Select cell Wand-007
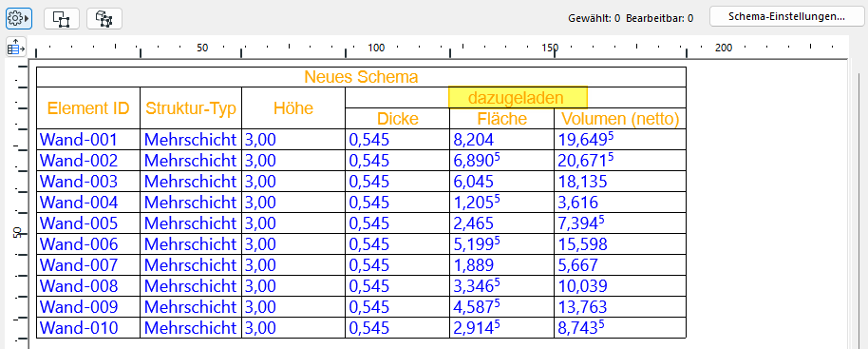The width and height of the screenshot is (868, 349). (88, 265)
